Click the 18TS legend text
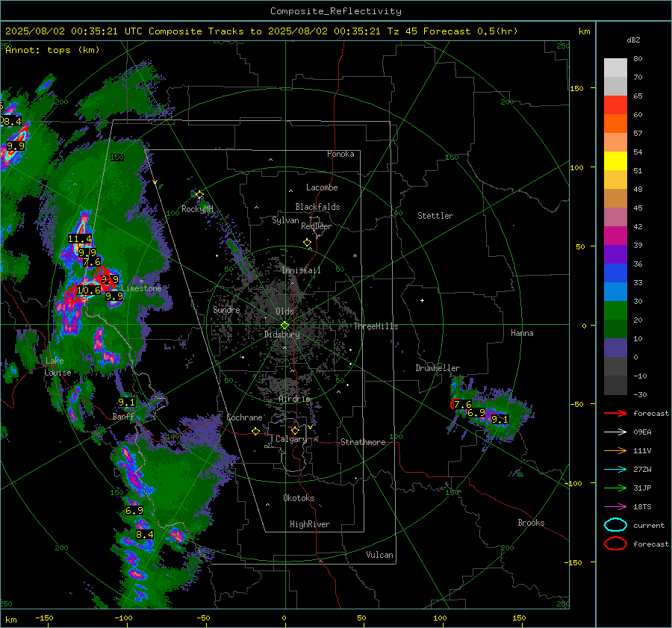 tap(642, 507)
